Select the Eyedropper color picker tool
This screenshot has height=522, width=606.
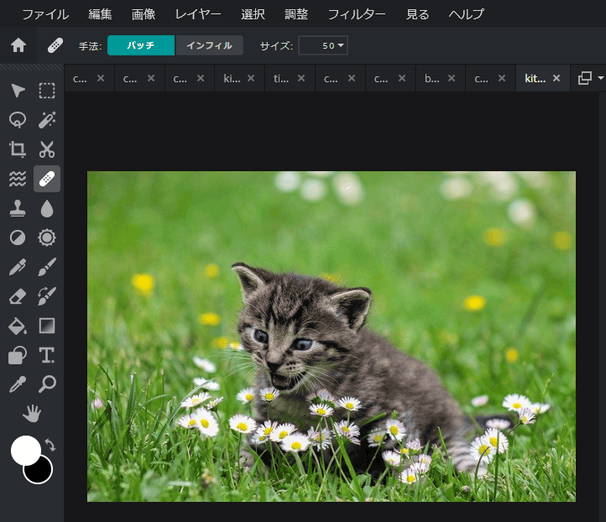18,384
